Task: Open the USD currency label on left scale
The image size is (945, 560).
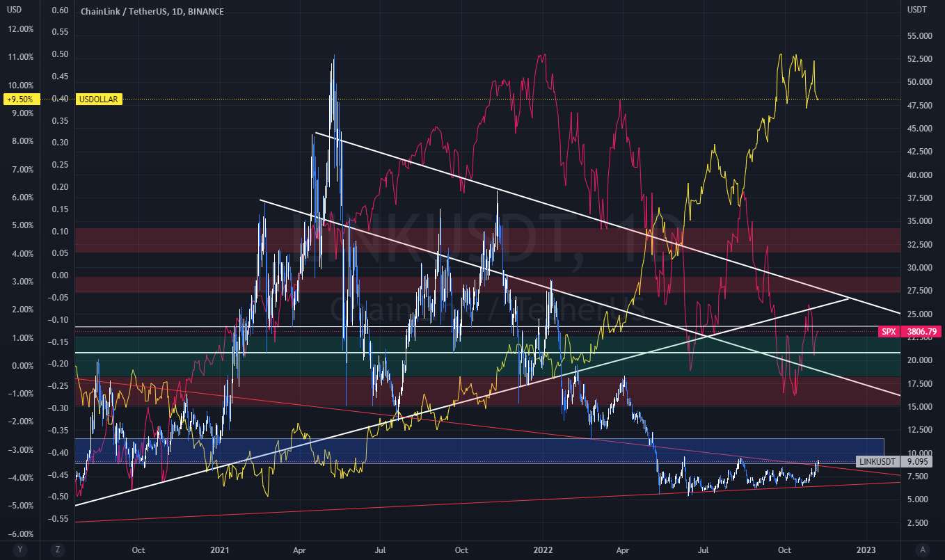Action: [15, 10]
